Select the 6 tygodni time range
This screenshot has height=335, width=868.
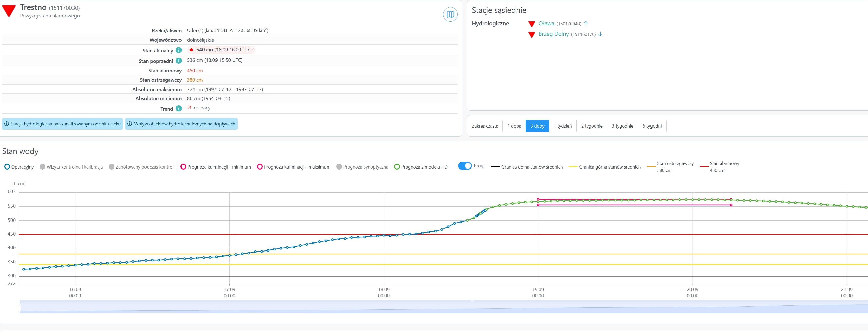click(x=652, y=126)
